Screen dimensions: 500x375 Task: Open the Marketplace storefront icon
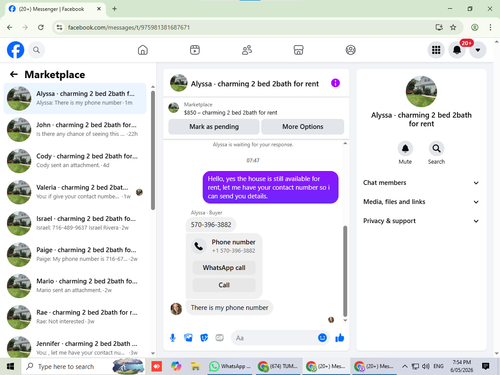pos(298,50)
